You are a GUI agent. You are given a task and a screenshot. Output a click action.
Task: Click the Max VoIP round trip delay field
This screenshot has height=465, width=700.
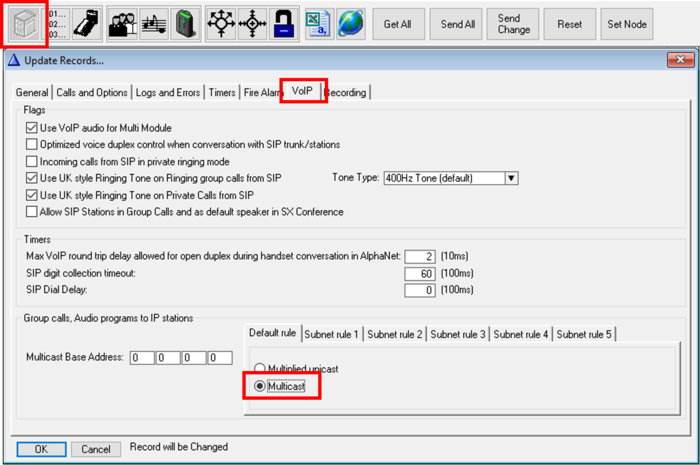tap(420, 256)
